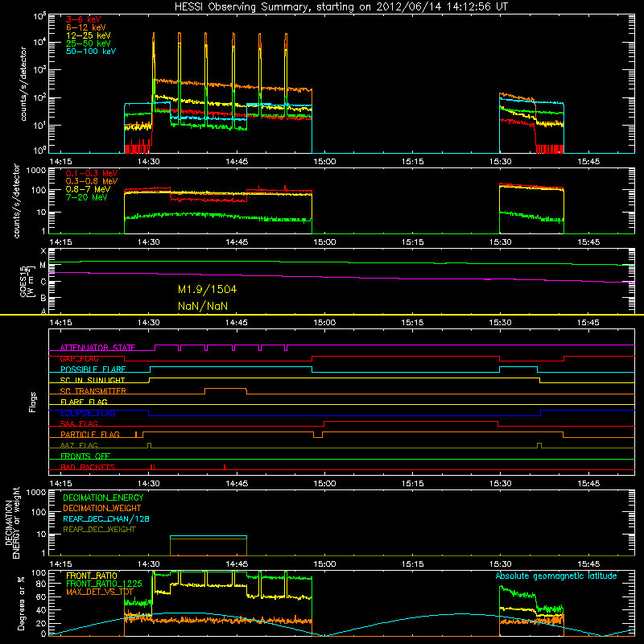
Task: Select the orange 6-12 keV legend label
Action: tap(86, 27)
